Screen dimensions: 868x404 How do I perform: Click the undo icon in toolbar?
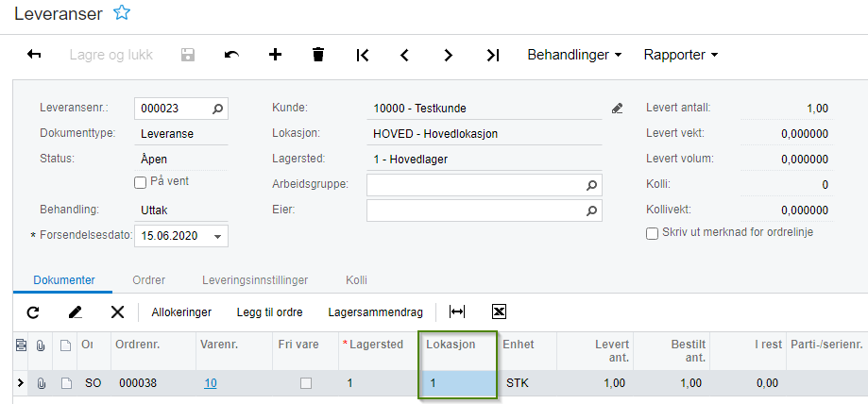click(x=231, y=55)
